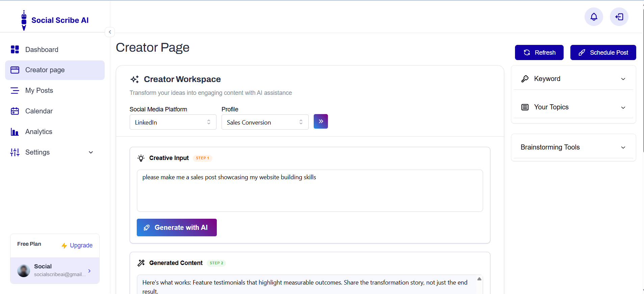Open account details chevron next to Social

point(89,271)
